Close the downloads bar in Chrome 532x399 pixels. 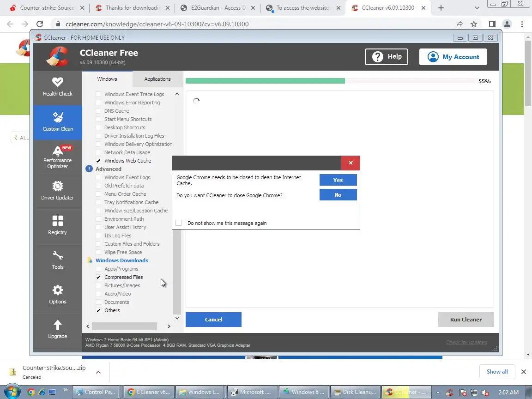tap(524, 372)
